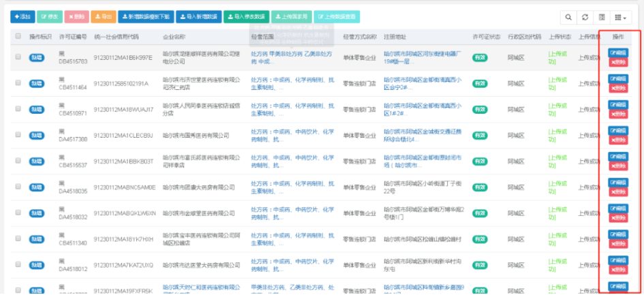The height and width of the screenshot is (295, 644).
Task: Delete row DA4518012 with red 删除
Action: pos(618,270)
